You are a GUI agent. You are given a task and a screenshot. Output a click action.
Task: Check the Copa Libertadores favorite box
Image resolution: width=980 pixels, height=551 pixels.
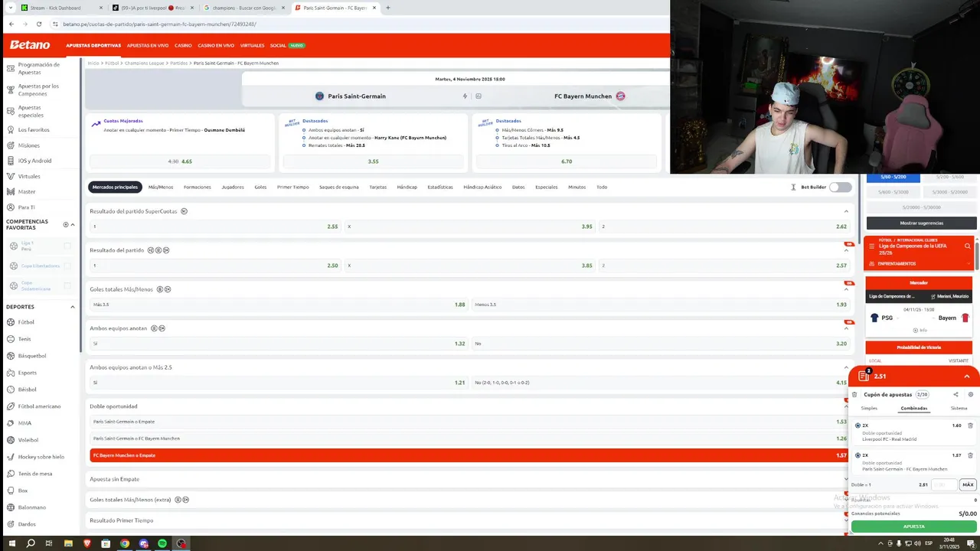67,266
